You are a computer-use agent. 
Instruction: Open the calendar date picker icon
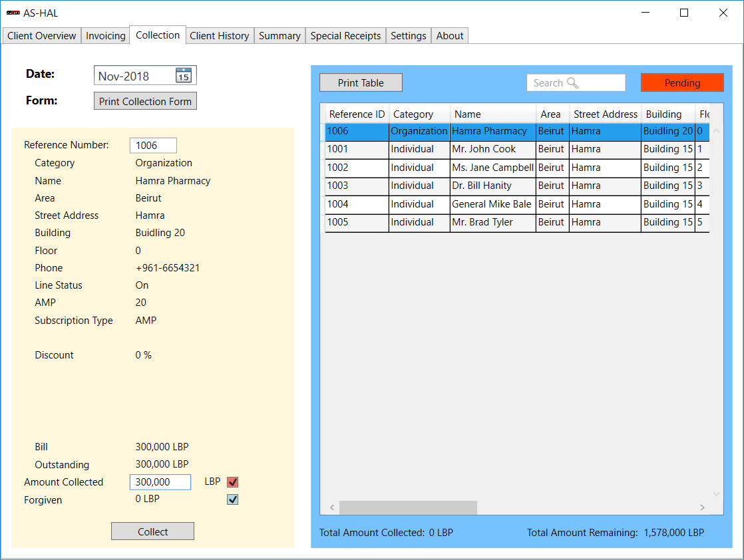point(184,75)
